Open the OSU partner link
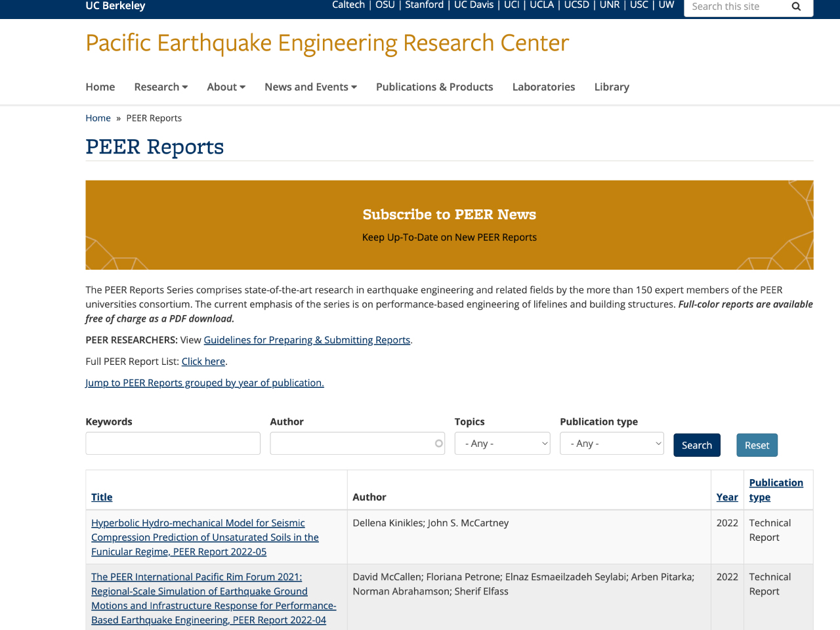 coord(385,5)
